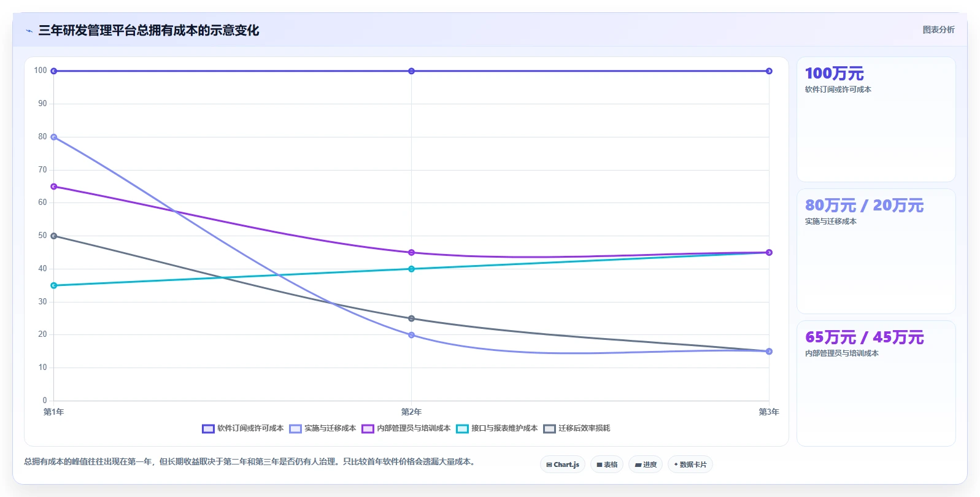Click the 第2年 point at value 100
This screenshot has height=497, width=980.
click(x=411, y=71)
